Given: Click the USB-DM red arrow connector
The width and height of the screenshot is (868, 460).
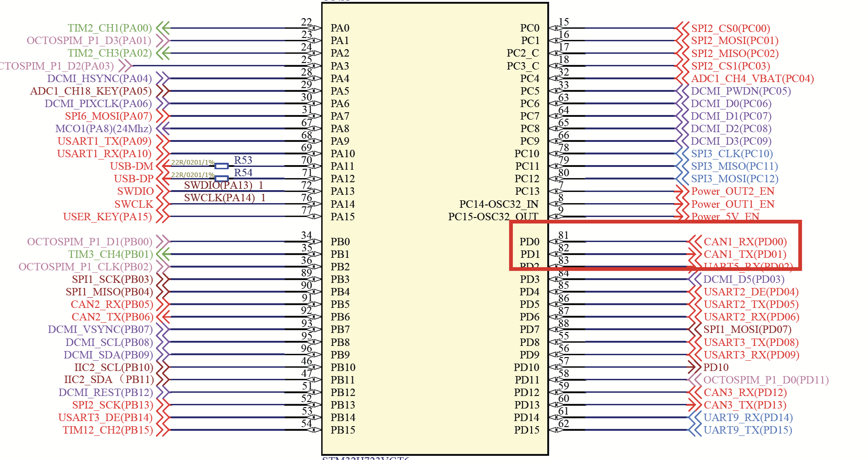Looking at the screenshot, I should (x=162, y=166).
